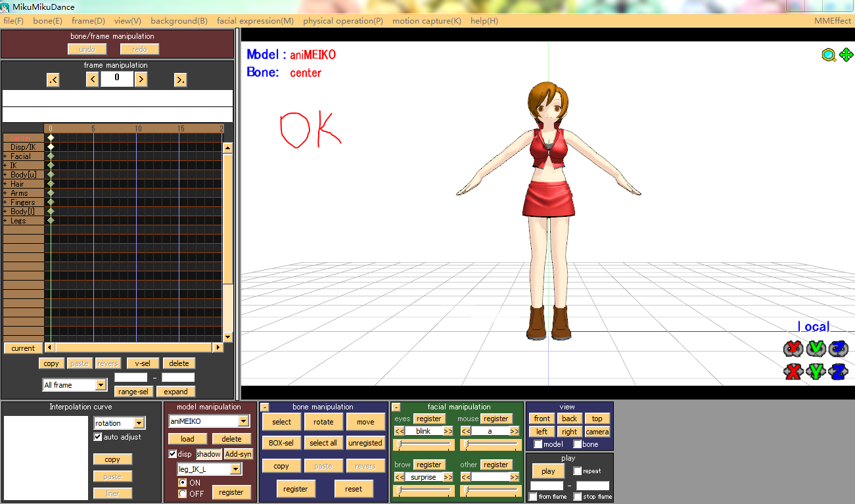Next other morph '>>' arrow

[x=515, y=477]
